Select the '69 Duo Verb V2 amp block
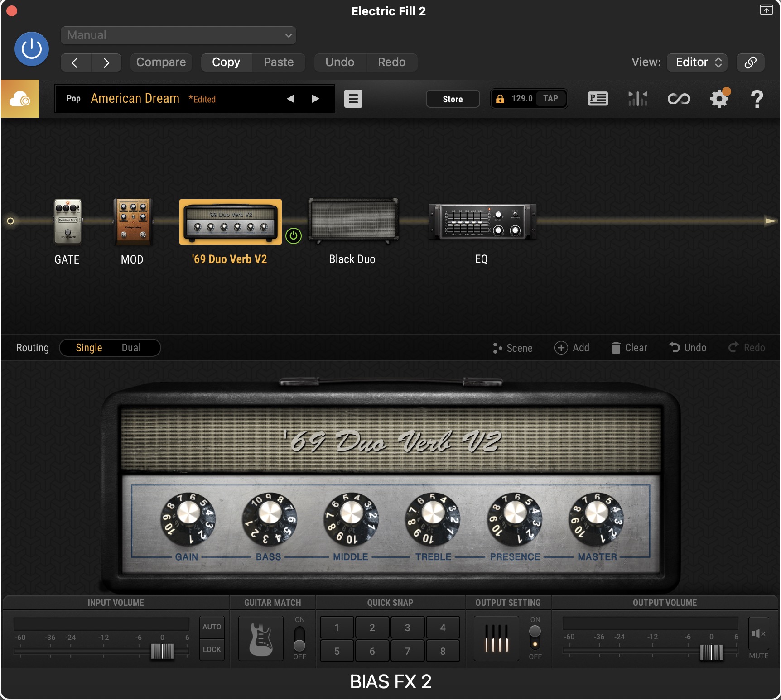This screenshot has width=781, height=700. 231,222
